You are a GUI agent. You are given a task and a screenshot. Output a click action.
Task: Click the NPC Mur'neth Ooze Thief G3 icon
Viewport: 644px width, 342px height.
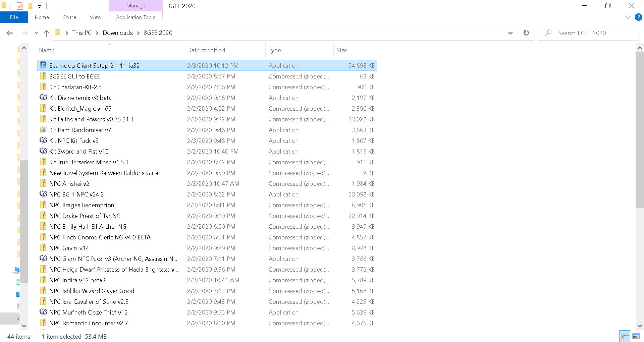click(x=43, y=312)
